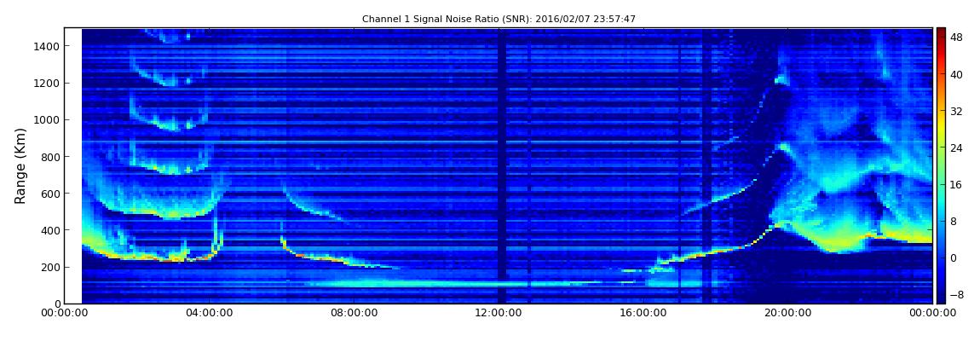
Task: Click the colorbar label 40
Action: pyautogui.click(x=956, y=74)
